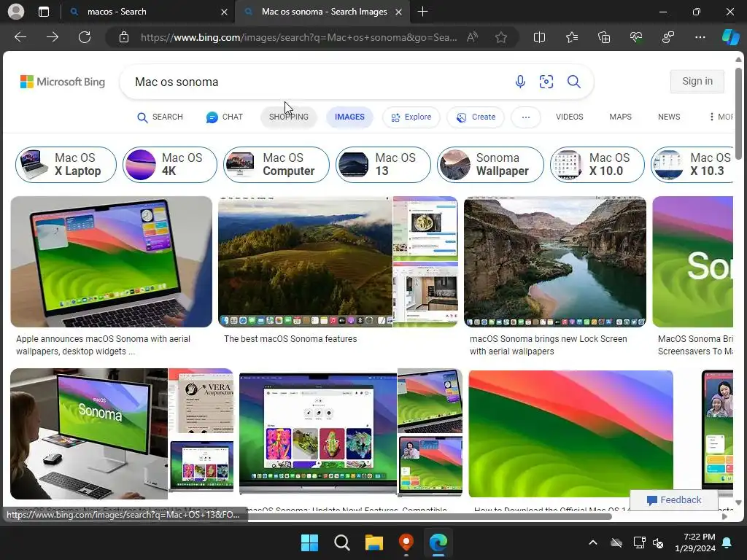This screenshot has width=747, height=560.
Task: Open the canyon river lock screen image
Action: (x=555, y=262)
